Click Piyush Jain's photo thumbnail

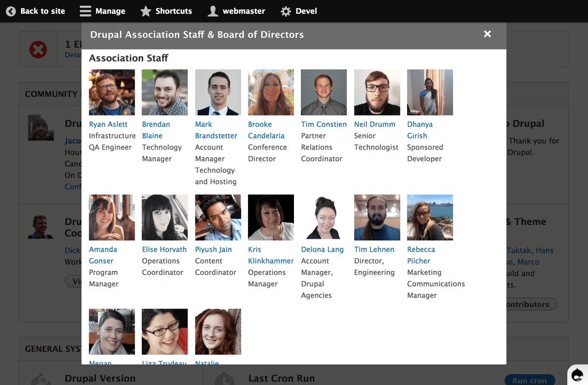pos(218,217)
